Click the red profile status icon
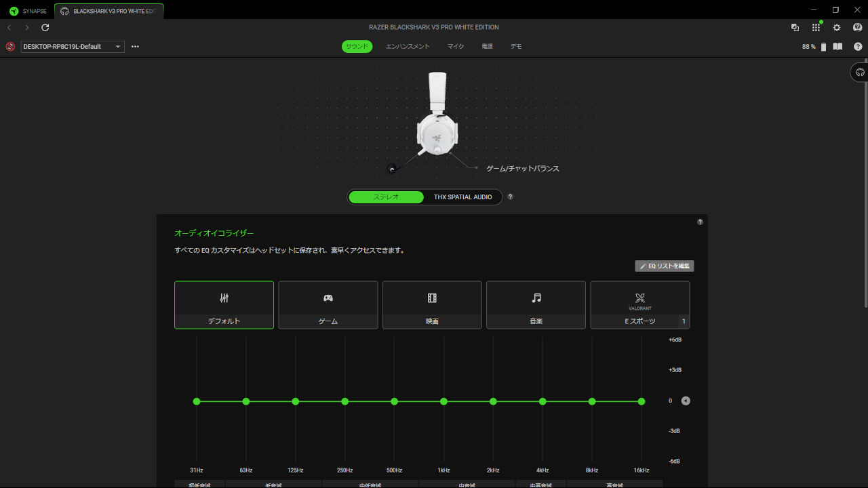Screen dimensions: 868x488 pos(10,47)
